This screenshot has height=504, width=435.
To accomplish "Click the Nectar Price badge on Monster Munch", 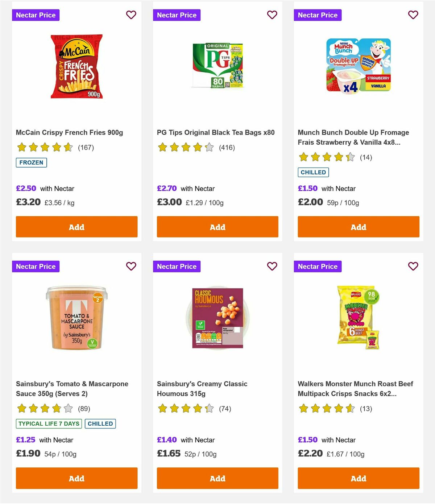I will click(x=318, y=266).
